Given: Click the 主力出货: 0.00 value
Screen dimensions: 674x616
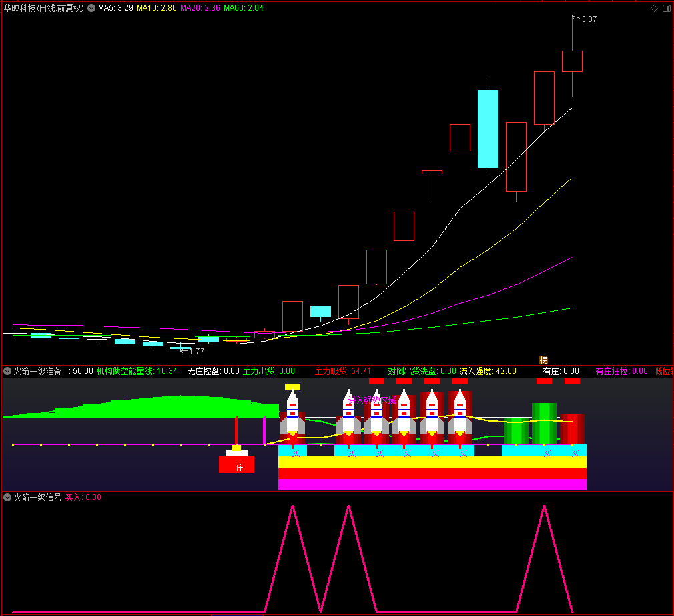Looking at the screenshot, I should (x=269, y=371).
